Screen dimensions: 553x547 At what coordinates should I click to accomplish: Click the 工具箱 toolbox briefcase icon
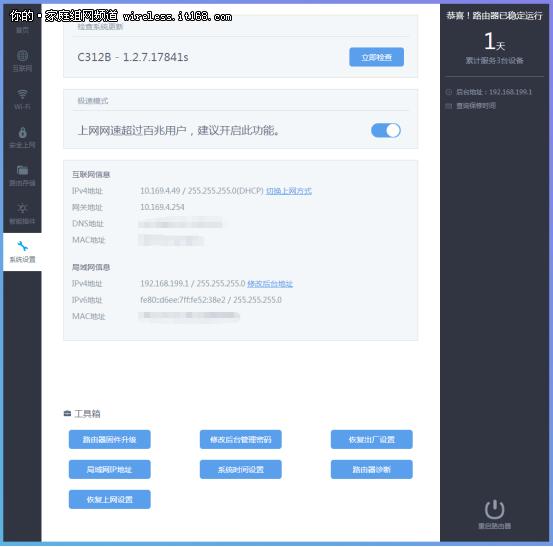(67, 413)
